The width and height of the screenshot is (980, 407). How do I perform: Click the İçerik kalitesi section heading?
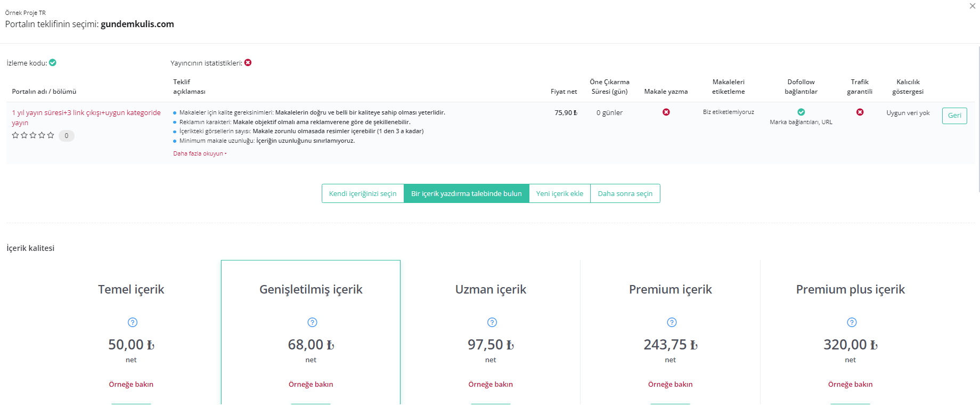pos(30,248)
